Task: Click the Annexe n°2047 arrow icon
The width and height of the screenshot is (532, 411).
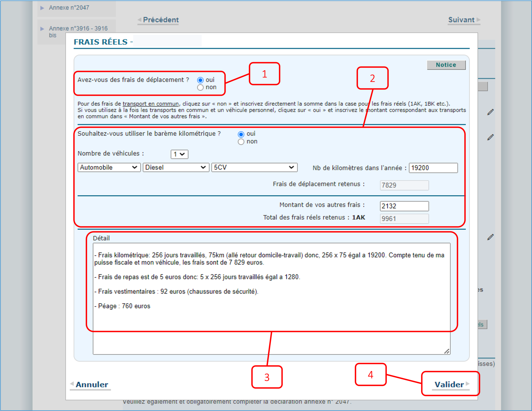Action: click(x=42, y=8)
